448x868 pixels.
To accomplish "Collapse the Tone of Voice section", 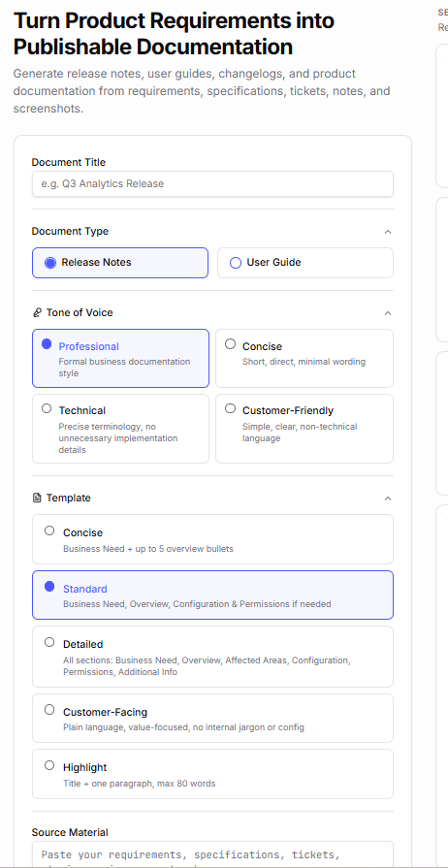I will coord(388,312).
